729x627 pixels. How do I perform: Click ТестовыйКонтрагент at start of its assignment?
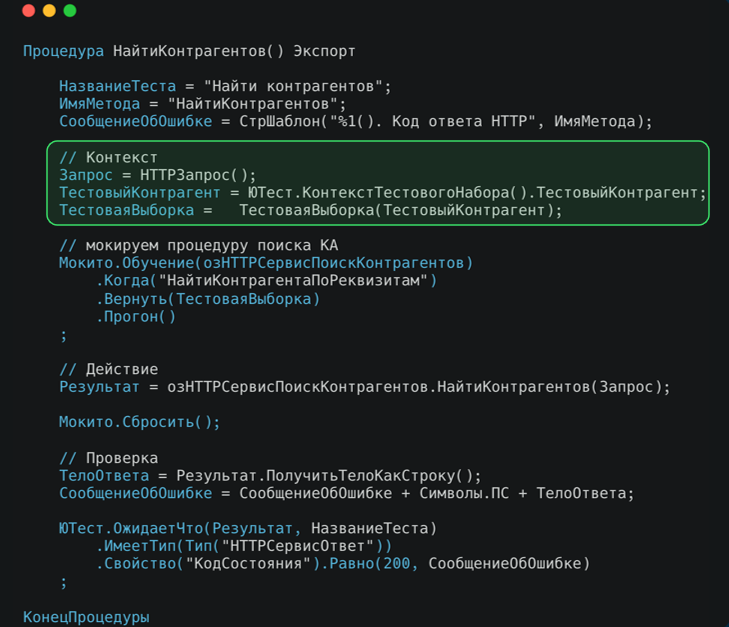coord(139,192)
